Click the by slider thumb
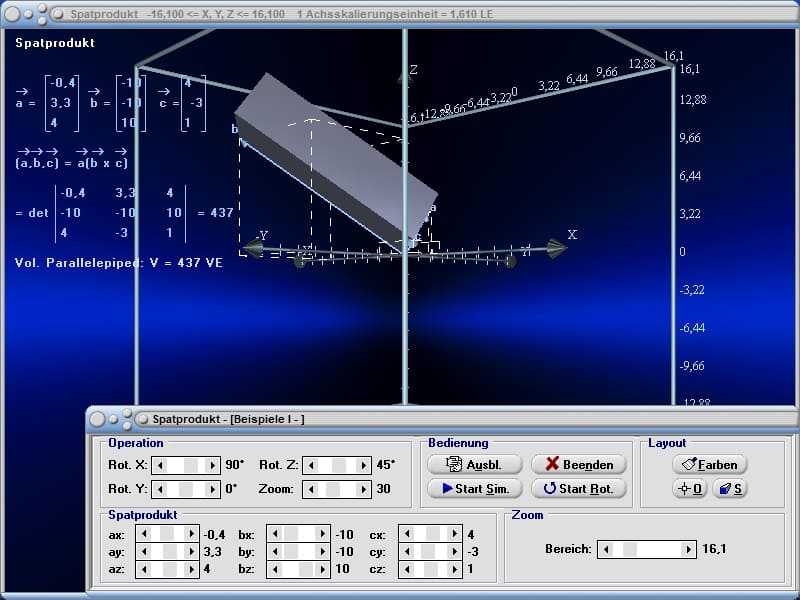 click(291, 552)
